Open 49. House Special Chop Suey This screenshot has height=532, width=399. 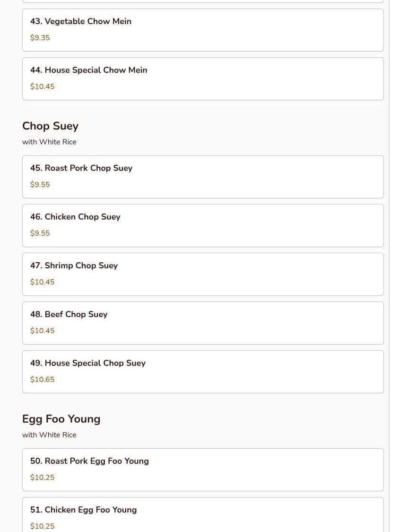202,372
